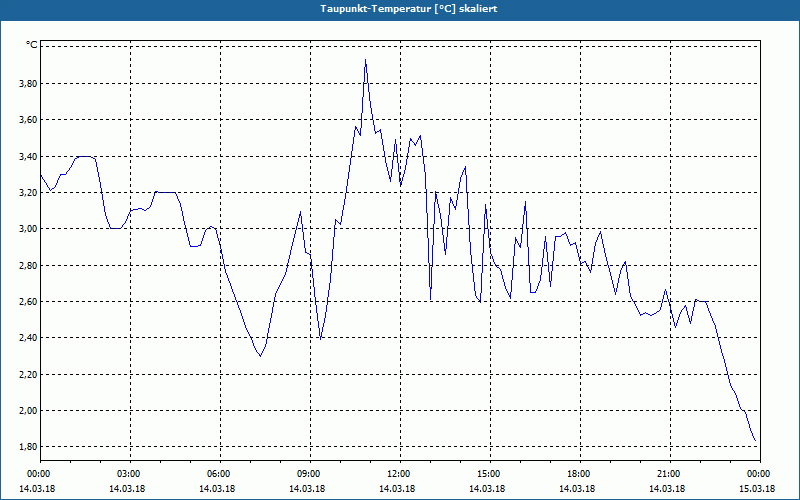The width and height of the screenshot is (800, 500).
Task: Click the chart title Taupunkt-Temperatur [°C] skaliert
Action: [x=409, y=9]
